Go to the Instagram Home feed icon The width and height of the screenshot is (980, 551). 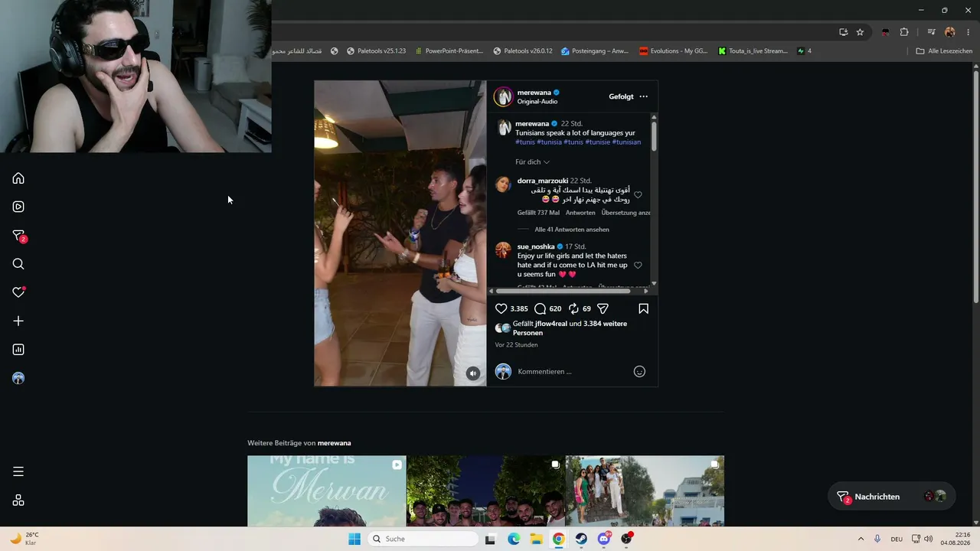18,178
